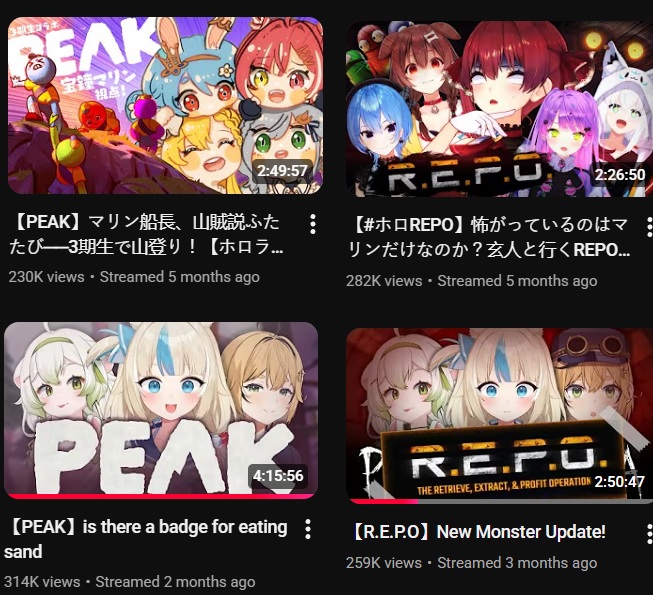
Task: Open the colorful chibi PEAK thumbnail
Action: coord(165,105)
